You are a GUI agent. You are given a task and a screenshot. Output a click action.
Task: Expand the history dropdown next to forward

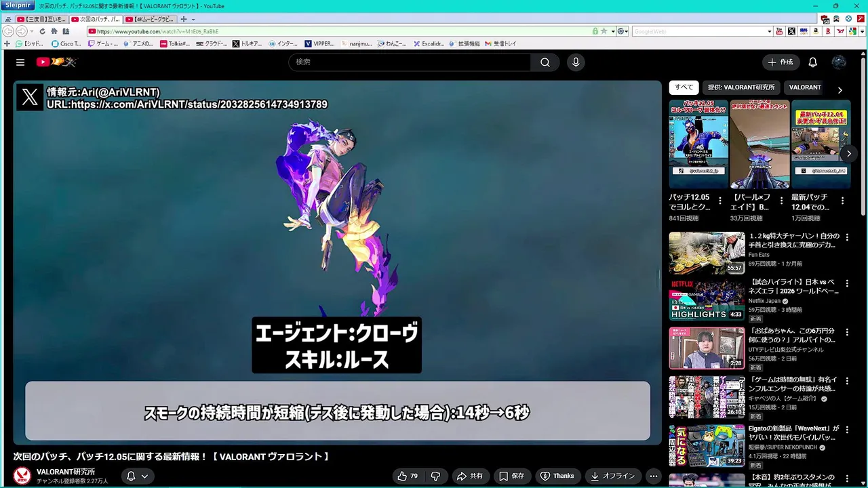(x=31, y=31)
